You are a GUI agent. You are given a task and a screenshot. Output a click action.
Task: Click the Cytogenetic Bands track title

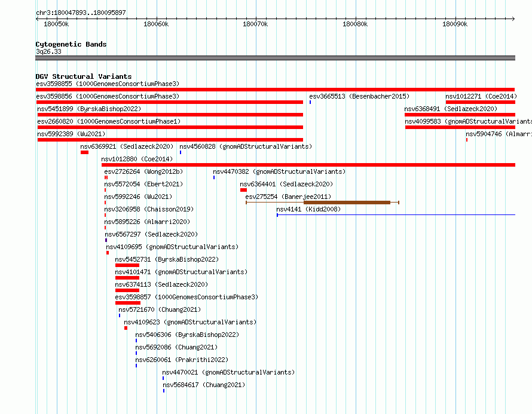coord(71,44)
